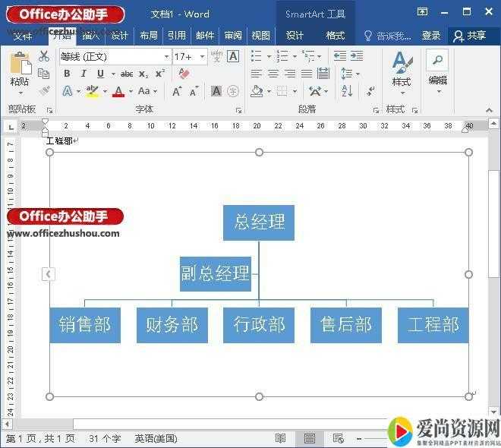
Task: Click the Cut scissors icon
Action: [44, 56]
